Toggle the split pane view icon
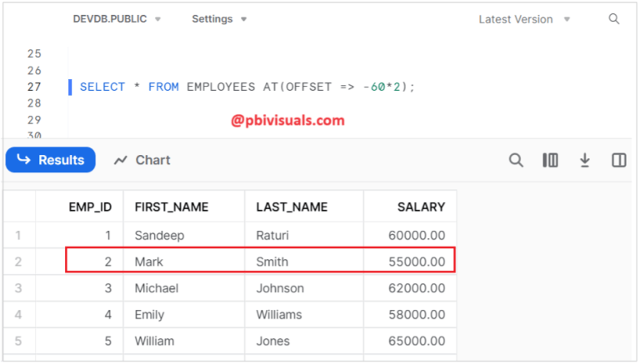 618,160
